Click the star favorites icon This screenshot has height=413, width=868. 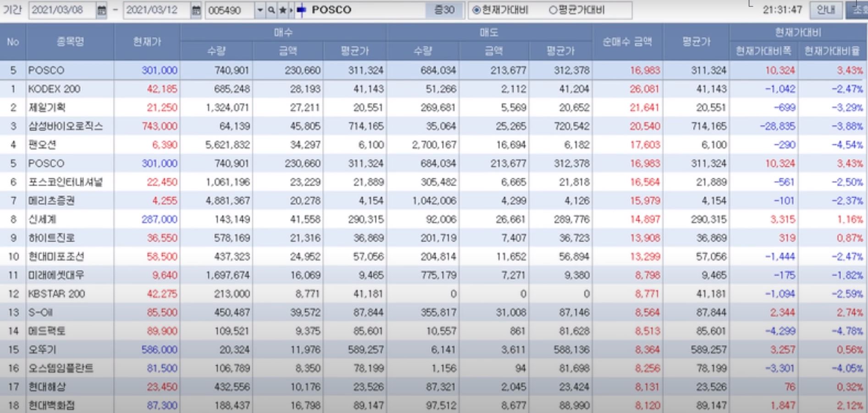tap(282, 10)
